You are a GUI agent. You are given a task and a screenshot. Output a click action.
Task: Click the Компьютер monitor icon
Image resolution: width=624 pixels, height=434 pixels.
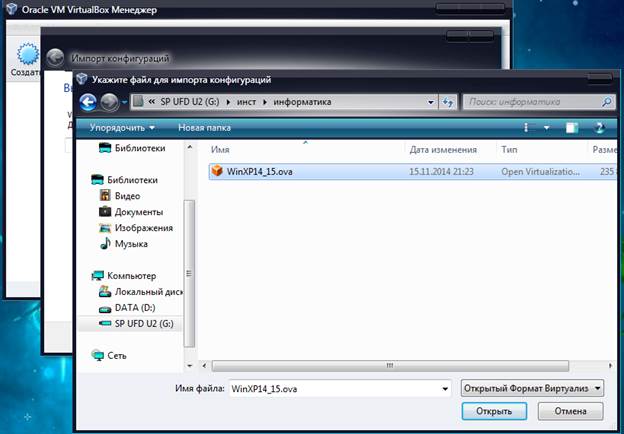coord(98,275)
